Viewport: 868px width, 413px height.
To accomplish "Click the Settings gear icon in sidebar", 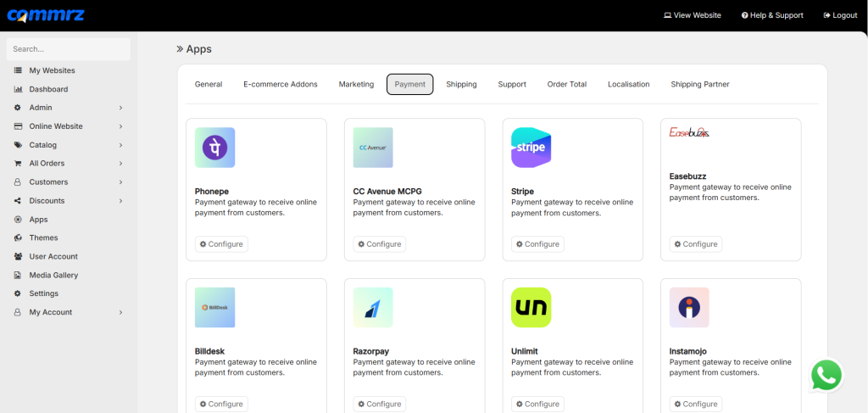I will pos(18,293).
